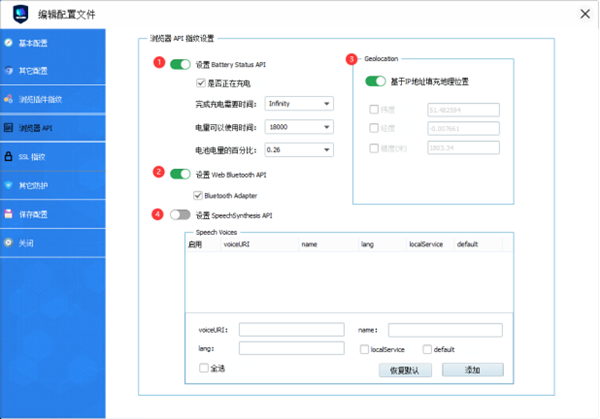
Task: Click the 关闭 icon in sidebar
Action: pyautogui.click(x=9, y=243)
